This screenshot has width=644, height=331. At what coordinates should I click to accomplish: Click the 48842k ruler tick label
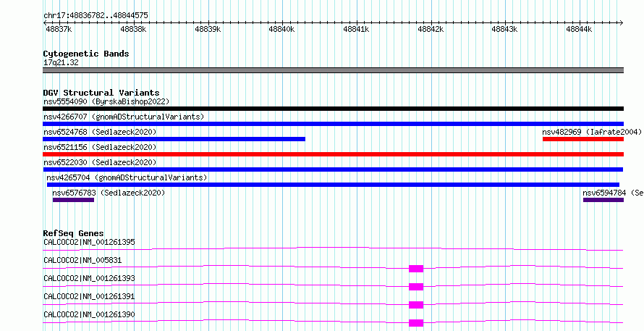tap(431, 29)
